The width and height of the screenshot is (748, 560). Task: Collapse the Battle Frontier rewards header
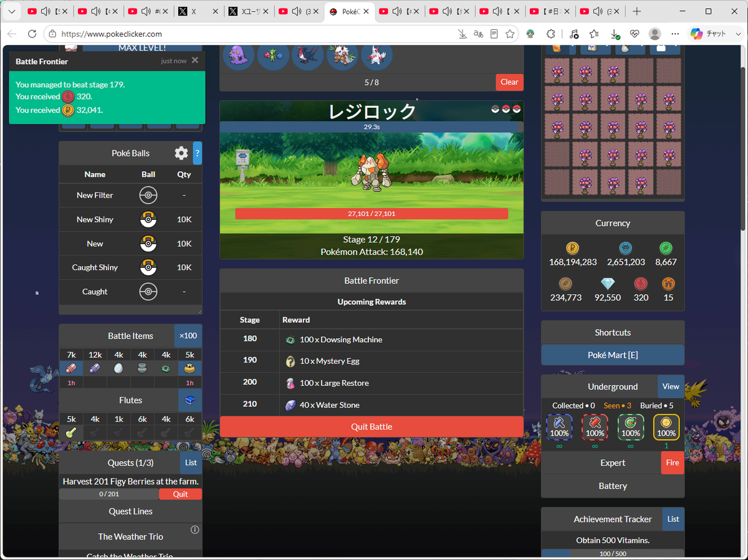tap(372, 280)
